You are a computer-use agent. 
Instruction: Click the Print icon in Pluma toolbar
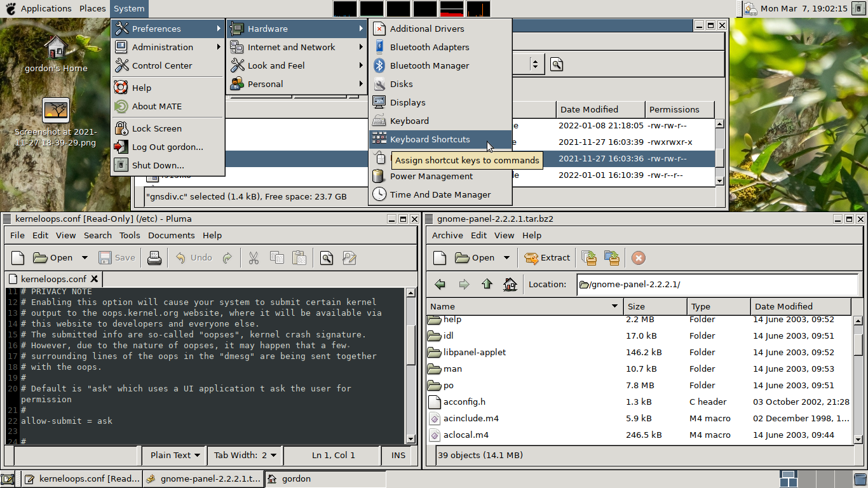(154, 257)
